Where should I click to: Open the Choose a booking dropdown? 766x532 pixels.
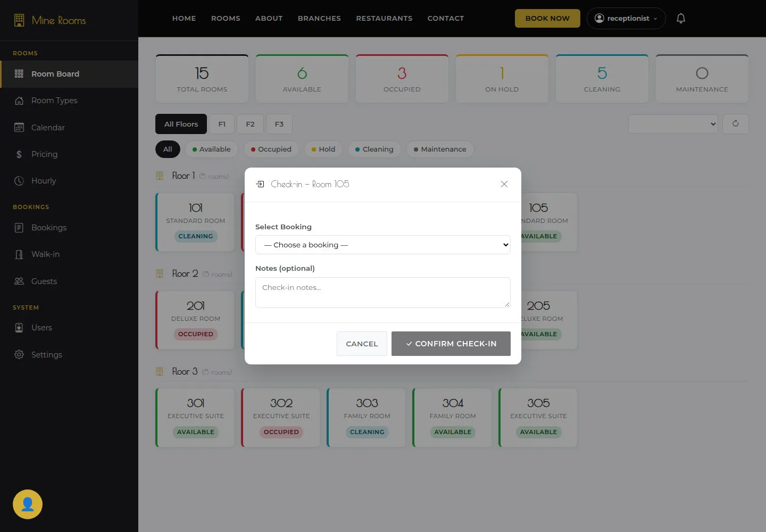coord(383,245)
